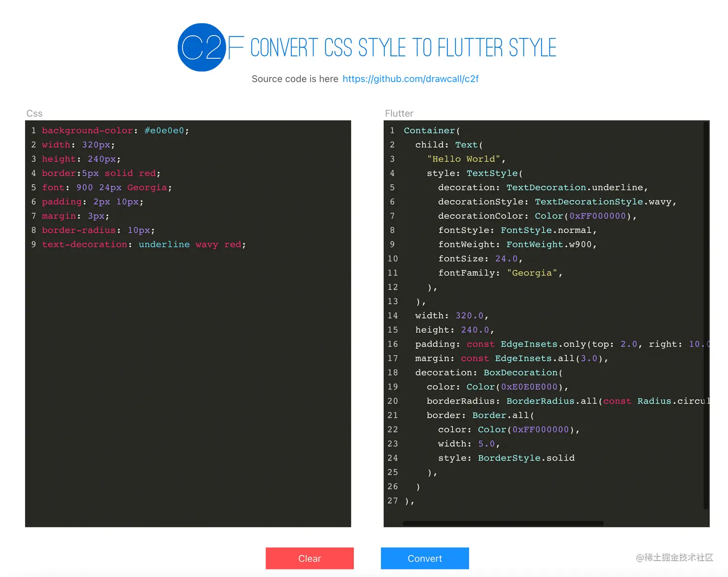Click the 'border: Border.all(' line
The width and height of the screenshot is (728, 577).
[480, 416]
